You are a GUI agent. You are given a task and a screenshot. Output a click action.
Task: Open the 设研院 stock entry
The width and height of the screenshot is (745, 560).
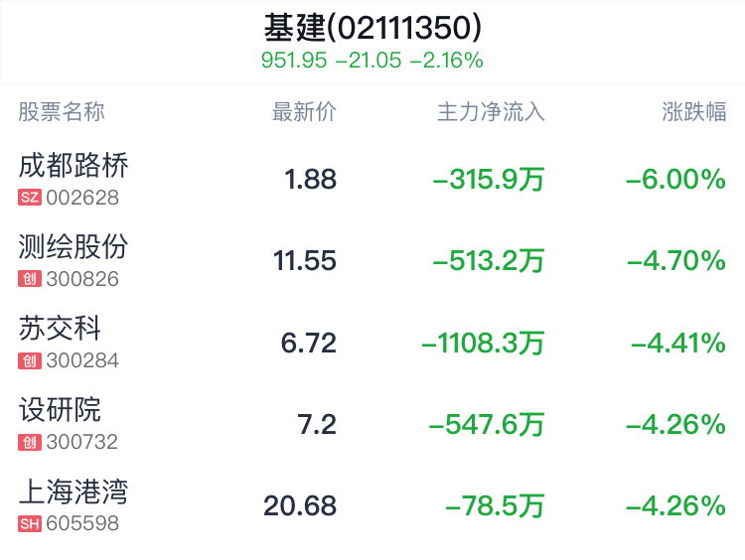[x=60, y=409]
